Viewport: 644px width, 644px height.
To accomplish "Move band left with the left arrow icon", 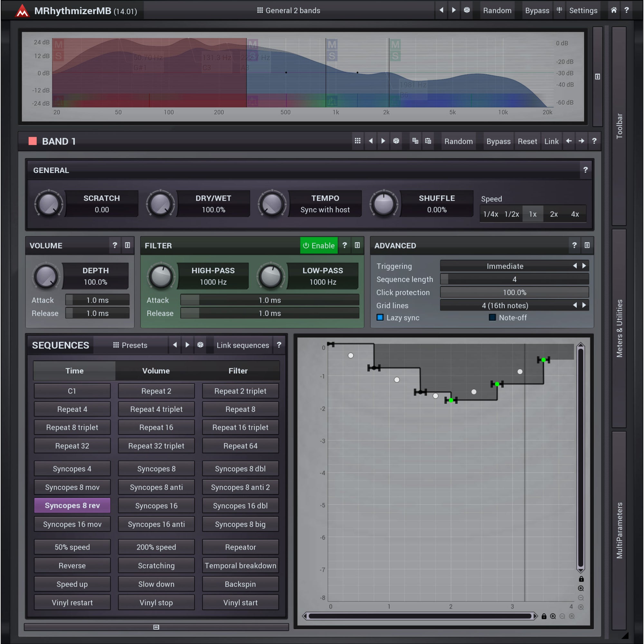I will click(569, 141).
